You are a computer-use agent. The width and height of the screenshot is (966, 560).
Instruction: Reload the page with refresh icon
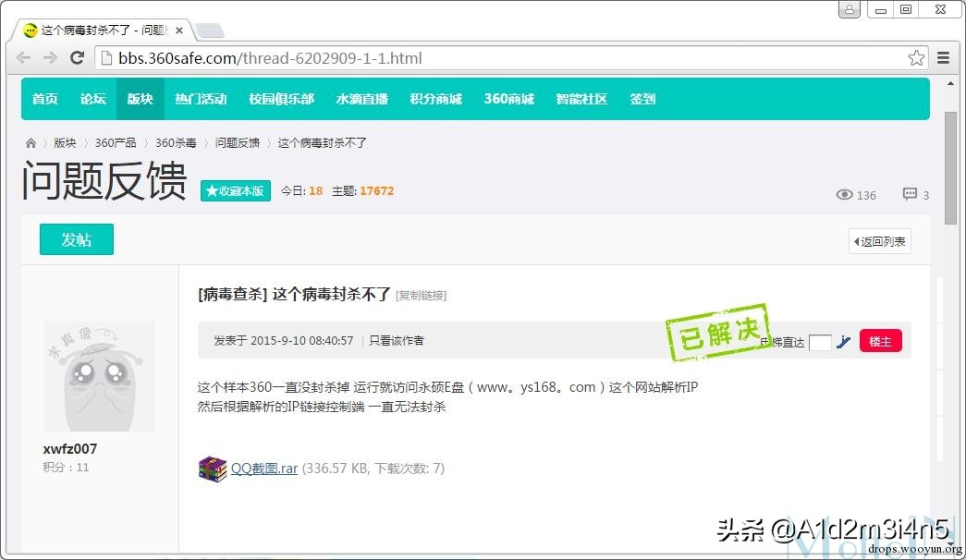coord(77,58)
